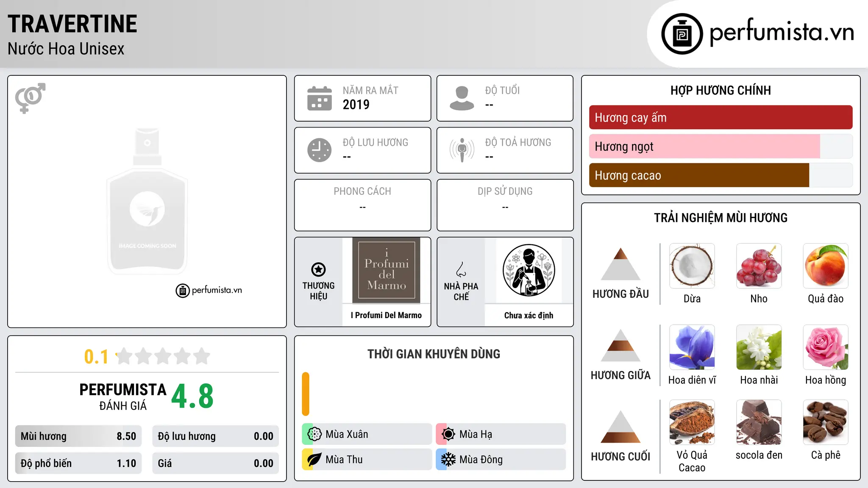The width and height of the screenshot is (868, 488).
Task: Click the unisex gender symbol icon
Action: tap(30, 98)
